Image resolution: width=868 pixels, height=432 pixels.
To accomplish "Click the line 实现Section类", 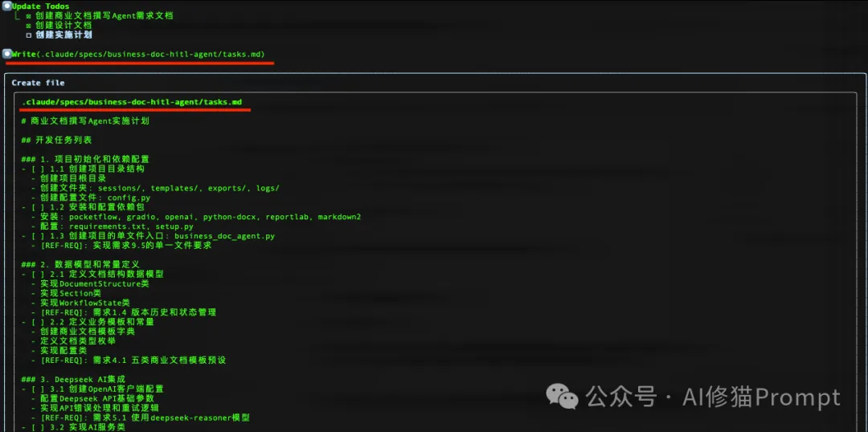I will tap(66, 293).
